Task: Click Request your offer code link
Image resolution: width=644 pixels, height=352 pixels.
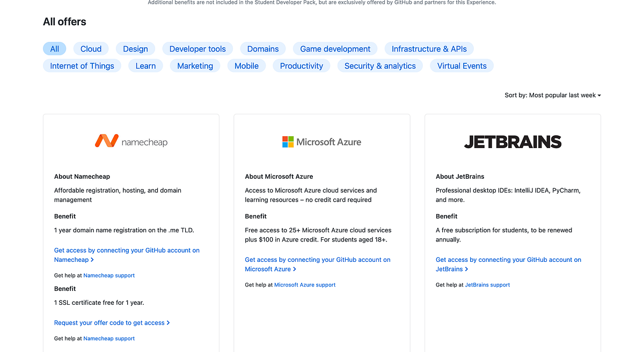Action: click(x=112, y=323)
